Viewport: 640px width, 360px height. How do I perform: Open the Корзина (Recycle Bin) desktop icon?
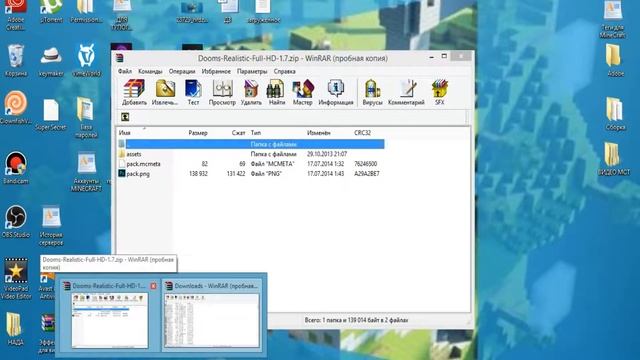(x=16, y=61)
